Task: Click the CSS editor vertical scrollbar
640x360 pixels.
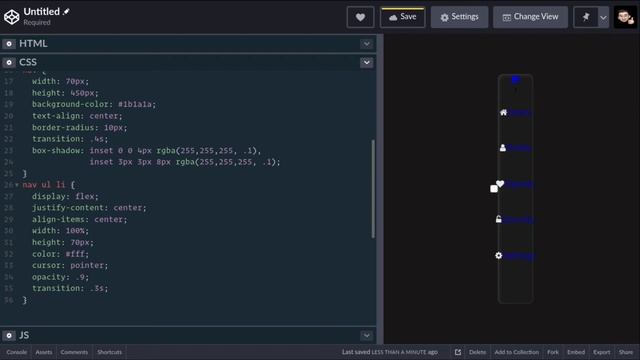Action: coord(373,189)
